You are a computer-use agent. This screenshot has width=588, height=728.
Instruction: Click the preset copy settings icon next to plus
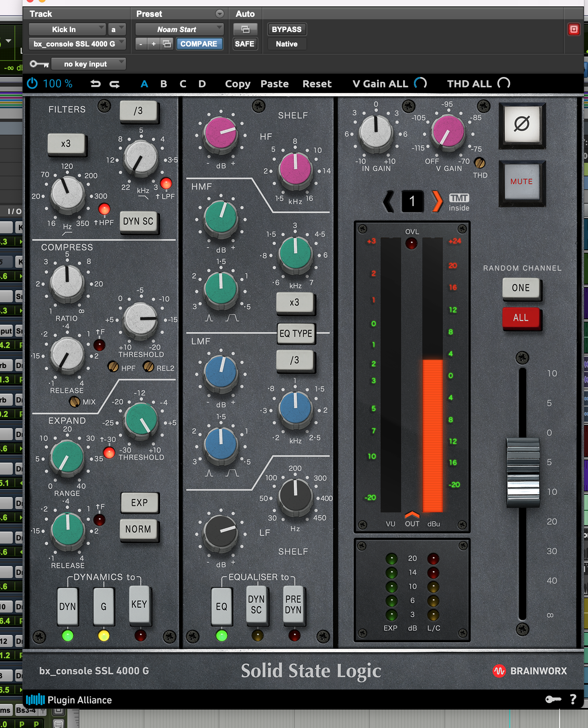(x=167, y=44)
